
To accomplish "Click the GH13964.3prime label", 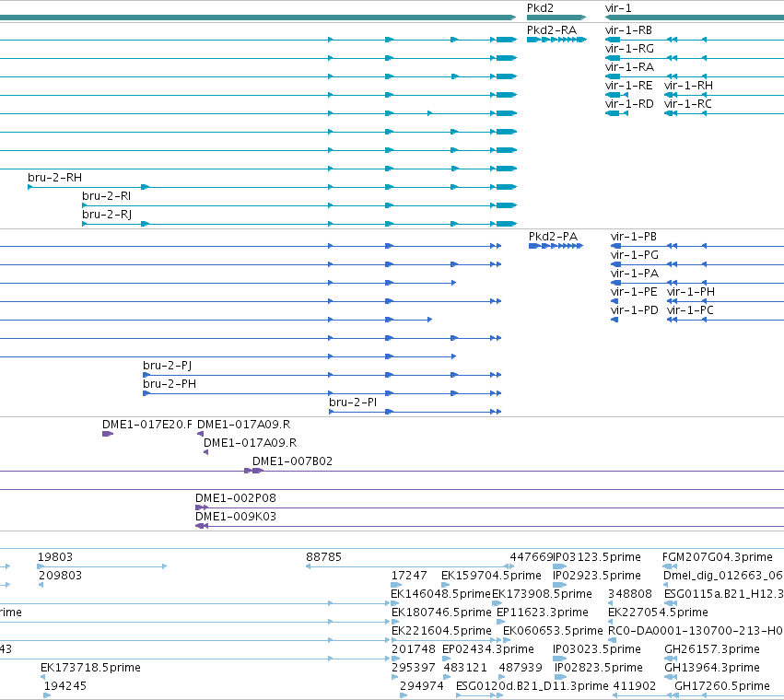I will (x=712, y=669).
